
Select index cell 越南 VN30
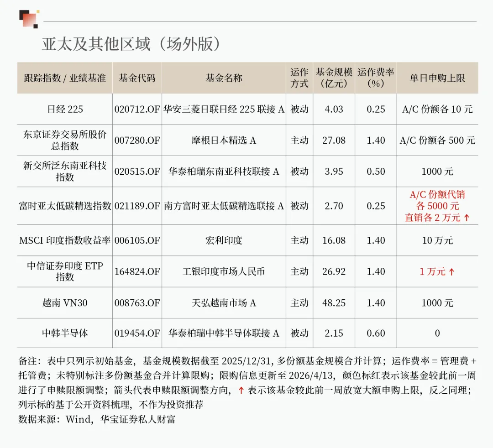[65, 303]
